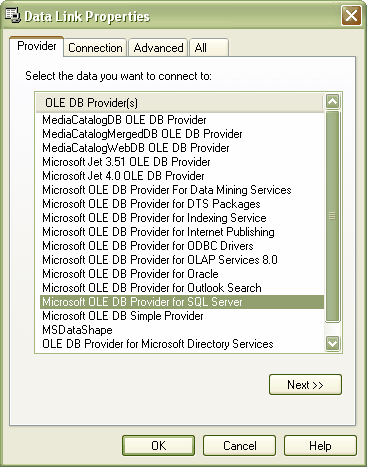Pick MediaCatalogWebDB OLE DB Provider

click(182, 148)
